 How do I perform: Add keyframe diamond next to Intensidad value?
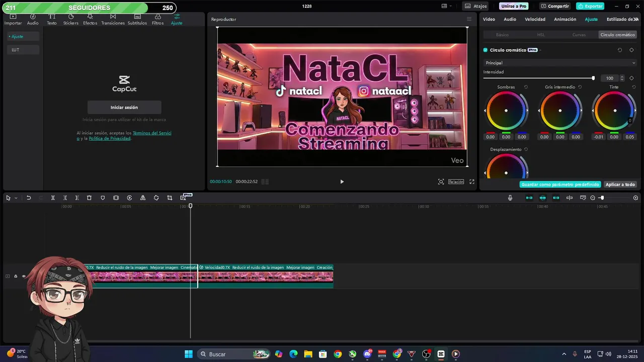tap(631, 78)
